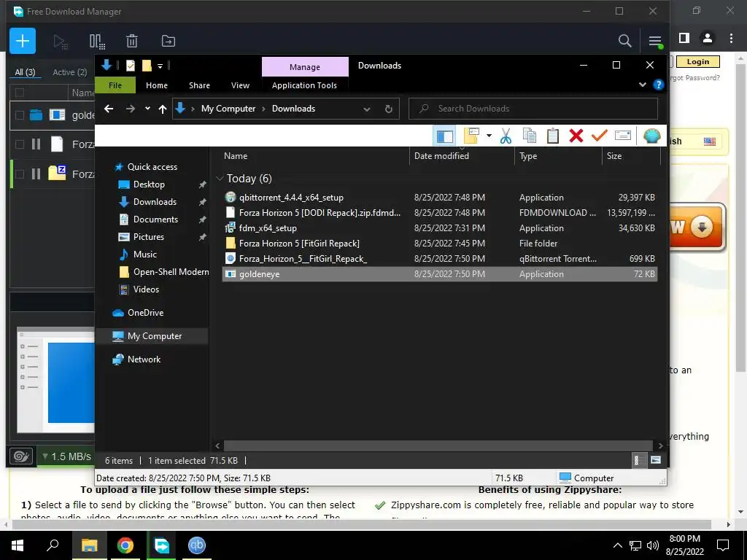
Task: Open the View ribbon tab
Action: (240, 85)
